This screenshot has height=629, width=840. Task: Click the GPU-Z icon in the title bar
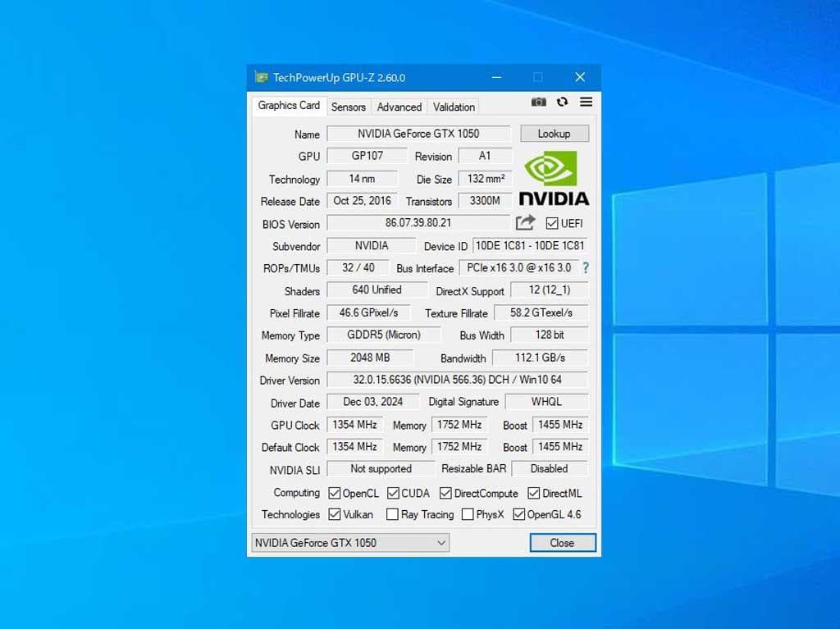pos(263,76)
